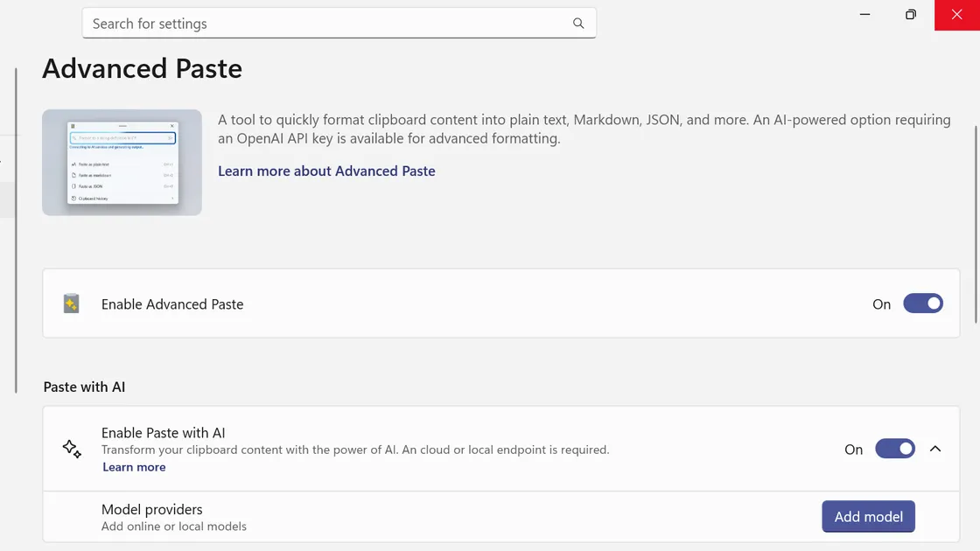The width and height of the screenshot is (980, 551).
Task: Select the Paste with AI section heading
Action: (84, 386)
